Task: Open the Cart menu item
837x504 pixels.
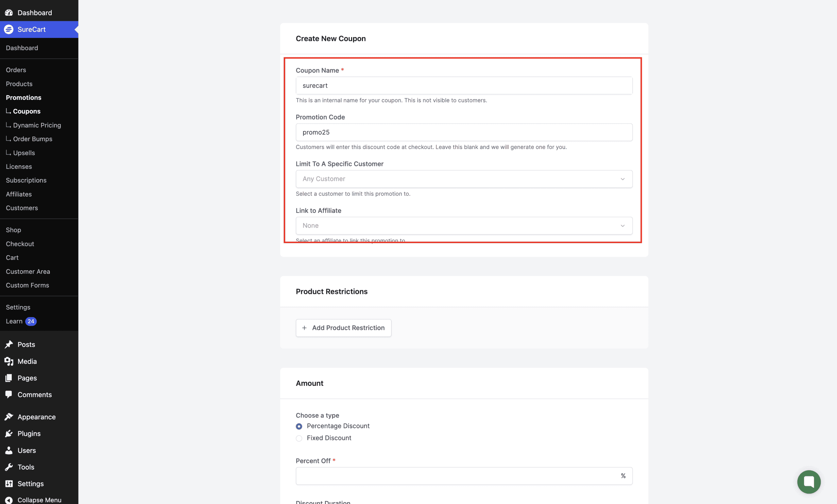Action: click(12, 258)
